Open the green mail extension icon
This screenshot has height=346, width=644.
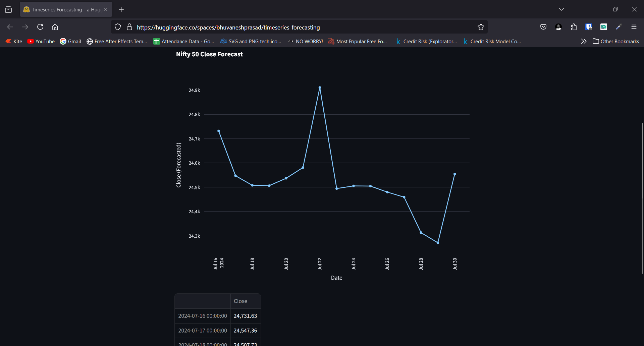[604, 27]
